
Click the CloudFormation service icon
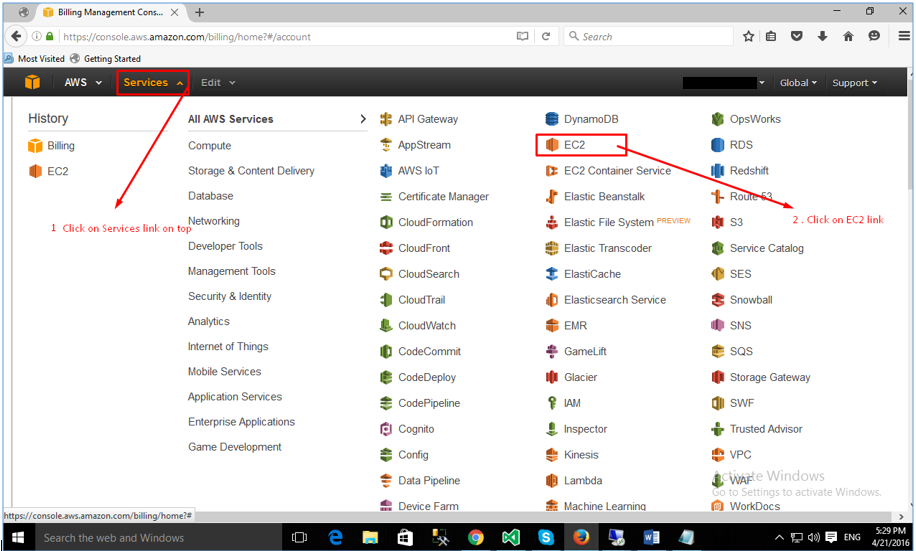point(386,222)
